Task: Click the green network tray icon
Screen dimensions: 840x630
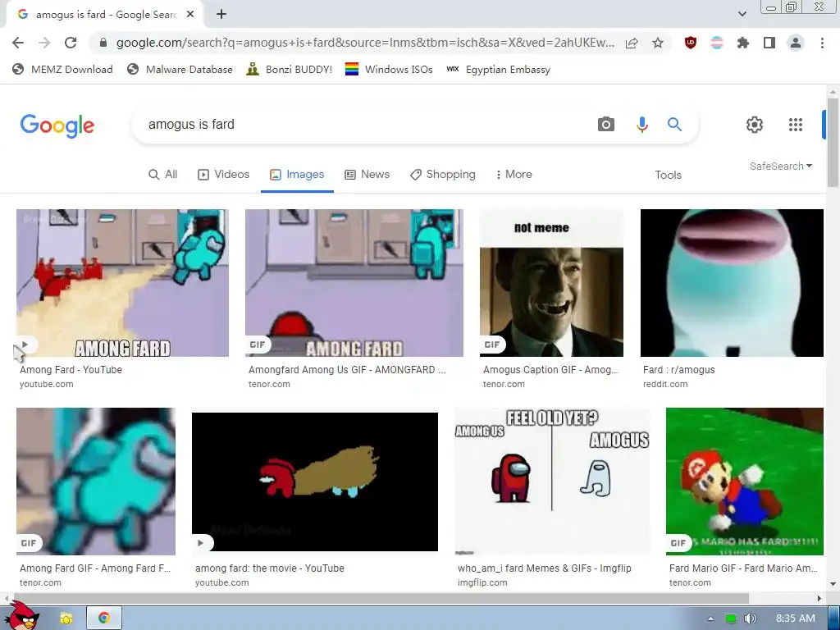Action: pos(731,619)
